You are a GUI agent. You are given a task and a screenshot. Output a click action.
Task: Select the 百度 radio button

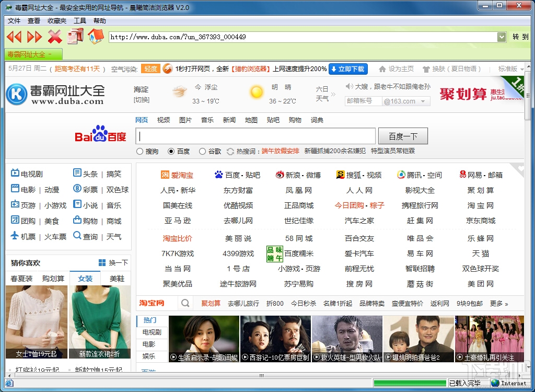(171, 151)
